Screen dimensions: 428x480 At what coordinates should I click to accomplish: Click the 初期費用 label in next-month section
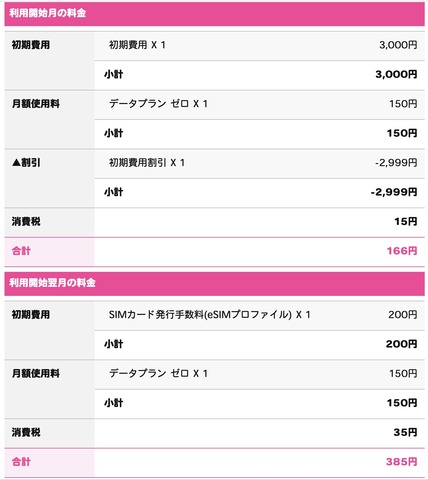pyautogui.click(x=31, y=315)
